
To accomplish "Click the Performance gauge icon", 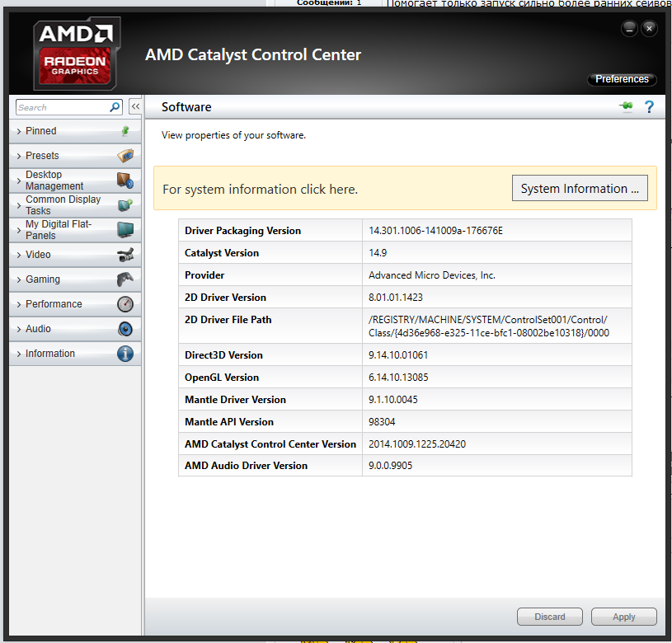I will (x=125, y=304).
